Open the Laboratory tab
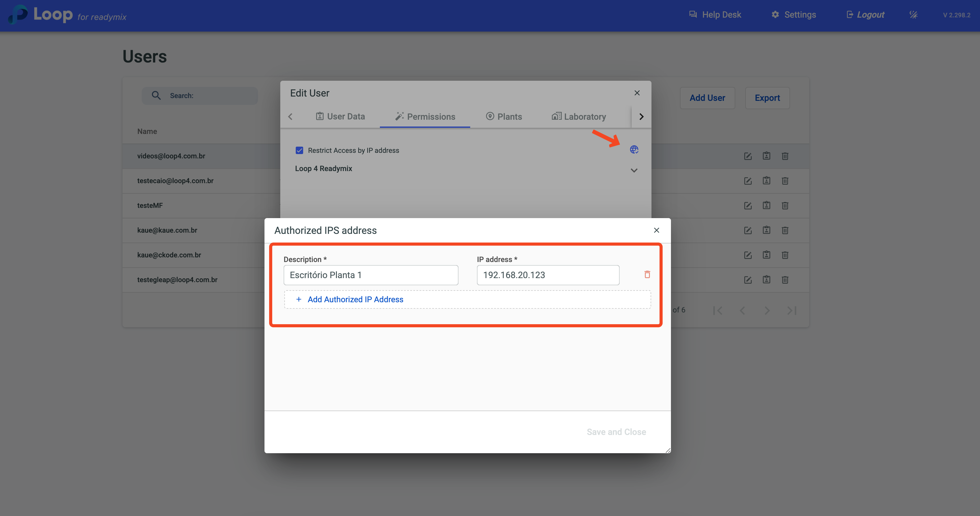This screenshot has height=516, width=980. pyautogui.click(x=579, y=116)
